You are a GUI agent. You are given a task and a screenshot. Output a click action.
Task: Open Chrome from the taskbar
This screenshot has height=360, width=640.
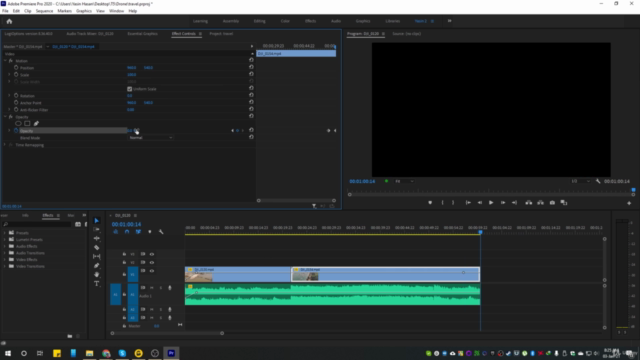pyautogui.click(x=106, y=353)
